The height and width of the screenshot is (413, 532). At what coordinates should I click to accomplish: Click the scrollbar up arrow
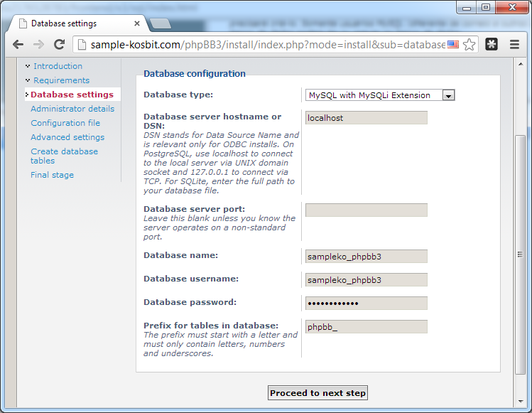[x=521, y=64]
